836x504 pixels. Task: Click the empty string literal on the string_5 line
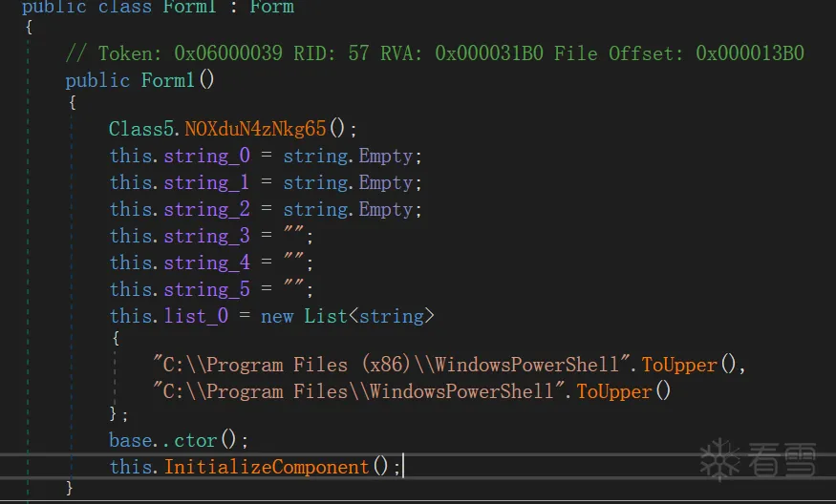click(293, 283)
